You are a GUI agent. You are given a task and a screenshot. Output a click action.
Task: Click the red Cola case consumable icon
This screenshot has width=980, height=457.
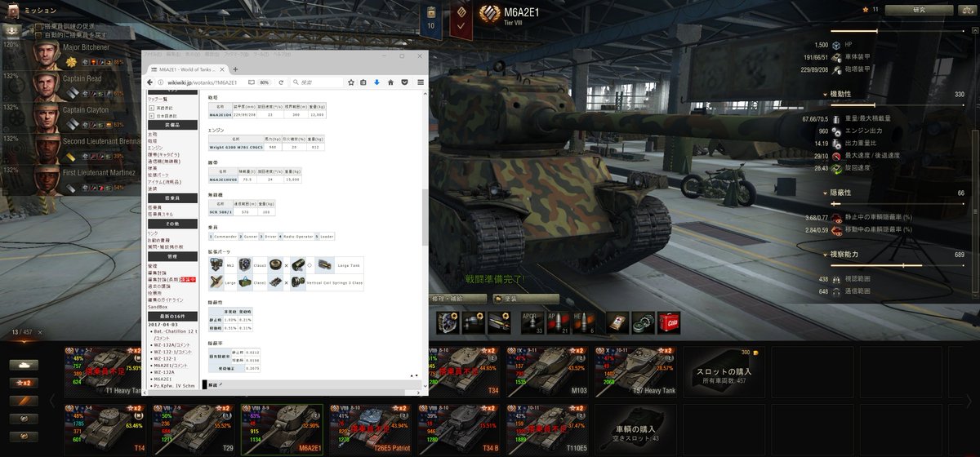tap(669, 322)
